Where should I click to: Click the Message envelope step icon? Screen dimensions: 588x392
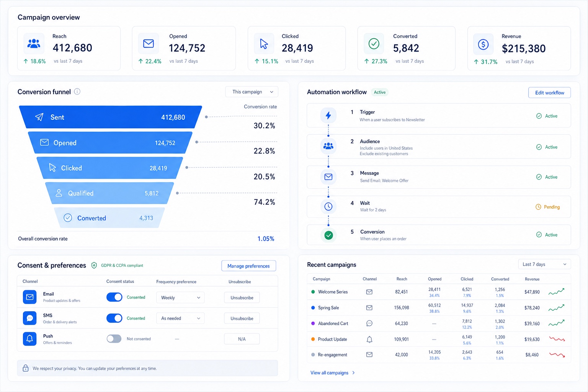point(328,177)
